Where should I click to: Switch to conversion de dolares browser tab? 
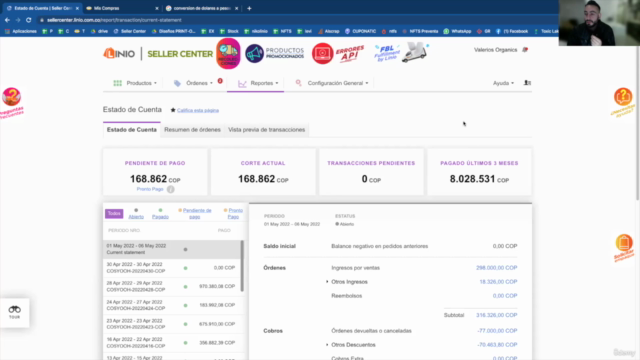202,8
